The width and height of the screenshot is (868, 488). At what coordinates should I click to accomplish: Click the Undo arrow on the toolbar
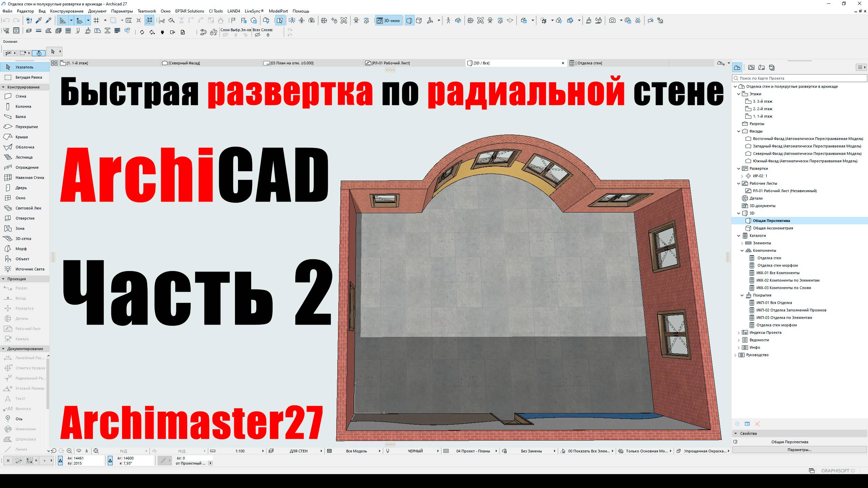[6, 20]
